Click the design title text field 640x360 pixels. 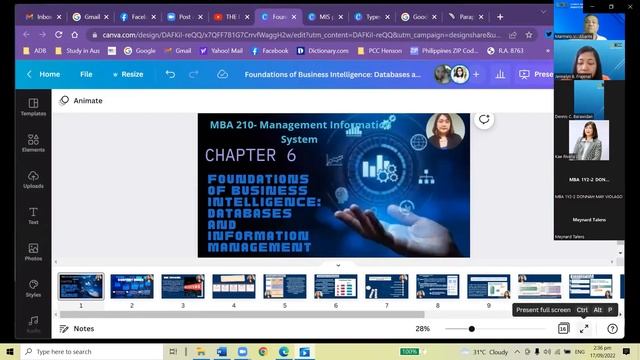(x=333, y=74)
